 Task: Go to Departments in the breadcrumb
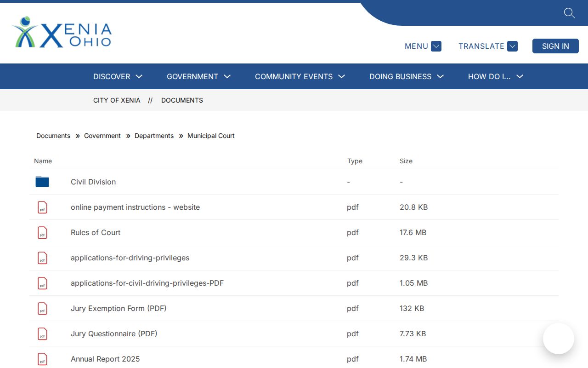pyautogui.click(x=154, y=136)
